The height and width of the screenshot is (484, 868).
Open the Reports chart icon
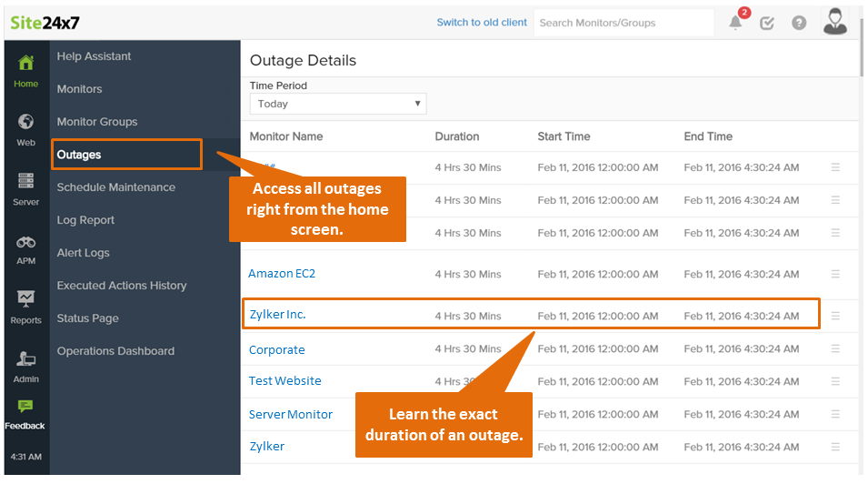click(x=26, y=298)
